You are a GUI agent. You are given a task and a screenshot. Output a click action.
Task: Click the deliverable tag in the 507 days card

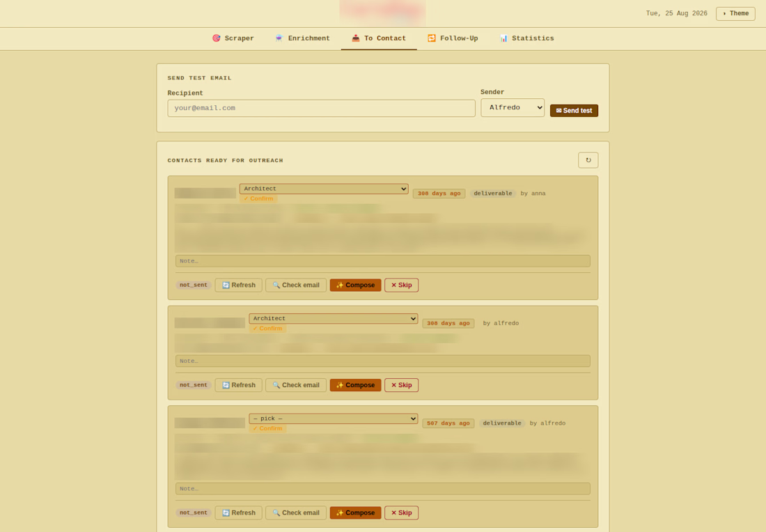pyautogui.click(x=501, y=423)
